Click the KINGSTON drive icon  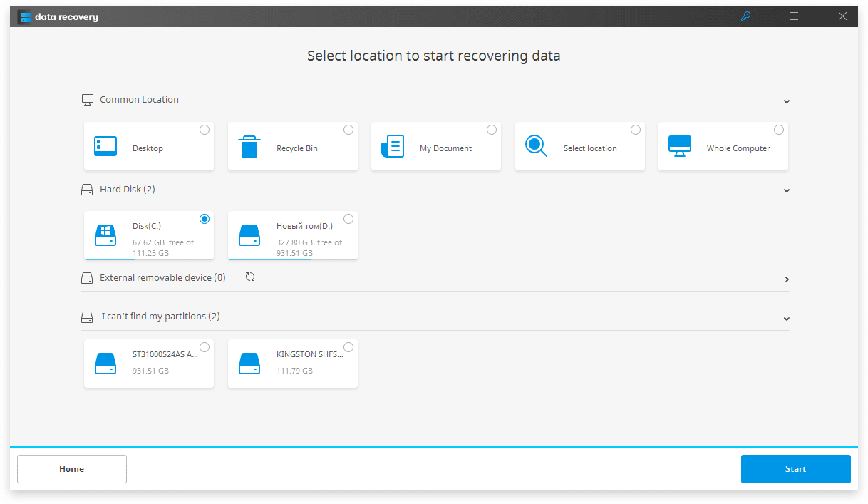[x=249, y=364]
